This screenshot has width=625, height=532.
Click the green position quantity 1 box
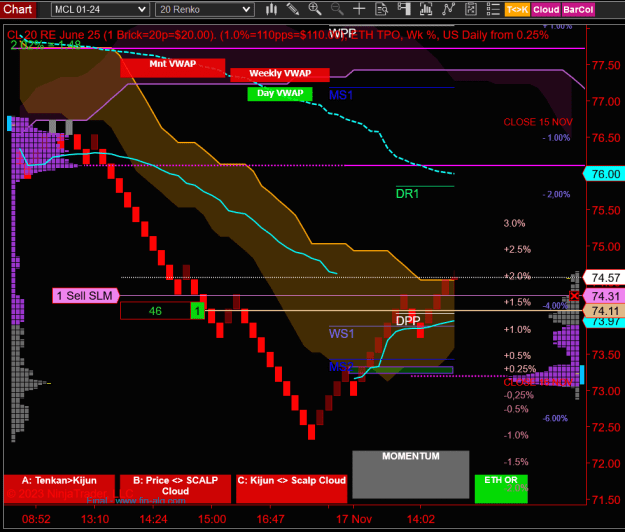(x=197, y=311)
